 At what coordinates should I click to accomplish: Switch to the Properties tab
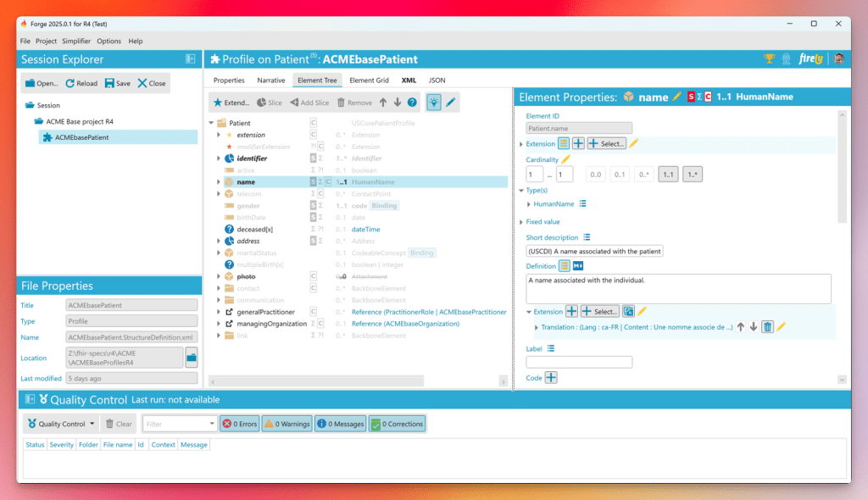(229, 81)
